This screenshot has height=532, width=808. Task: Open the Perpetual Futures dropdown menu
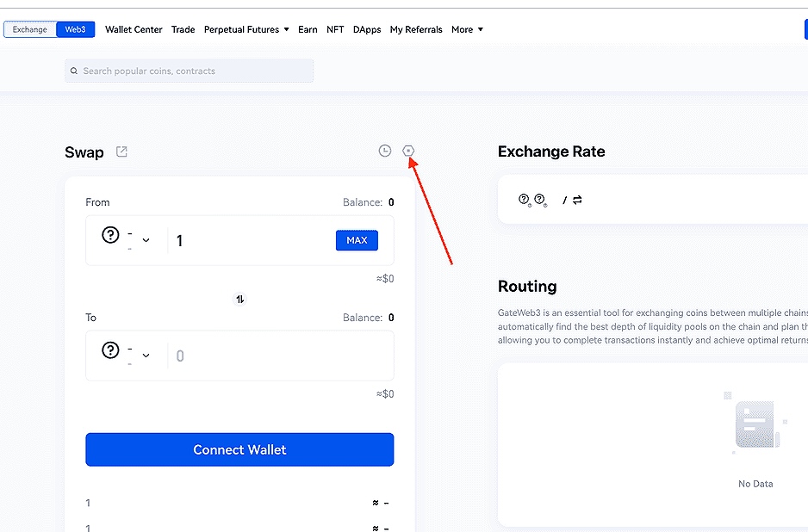pyautogui.click(x=246, y=29)
